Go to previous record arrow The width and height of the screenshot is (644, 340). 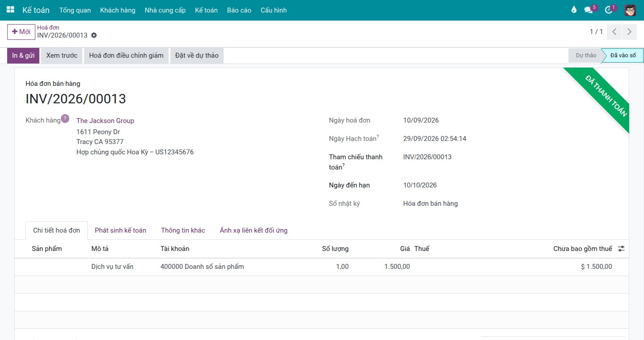coord(615,32)
